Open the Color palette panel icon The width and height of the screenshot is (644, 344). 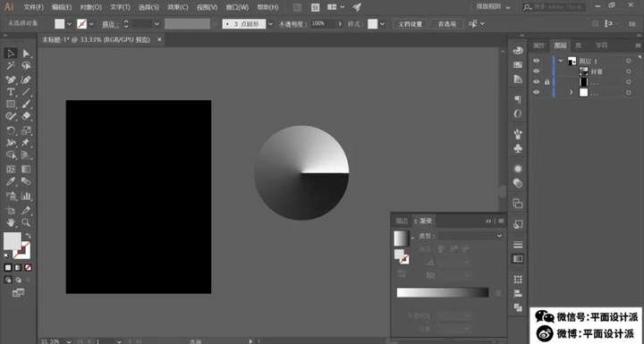coord(518,51)
